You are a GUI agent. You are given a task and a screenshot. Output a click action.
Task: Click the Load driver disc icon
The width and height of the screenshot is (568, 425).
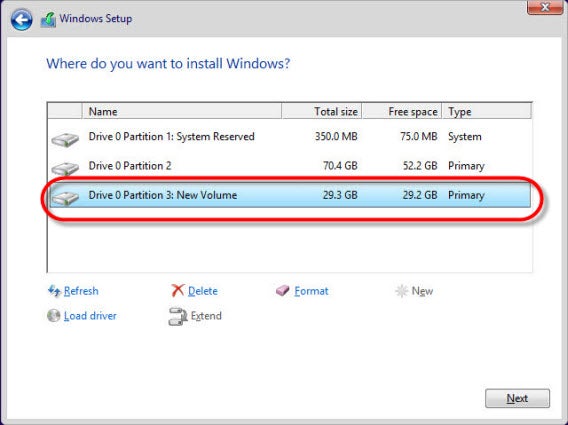pyautogui.click(x=54, y=316)
